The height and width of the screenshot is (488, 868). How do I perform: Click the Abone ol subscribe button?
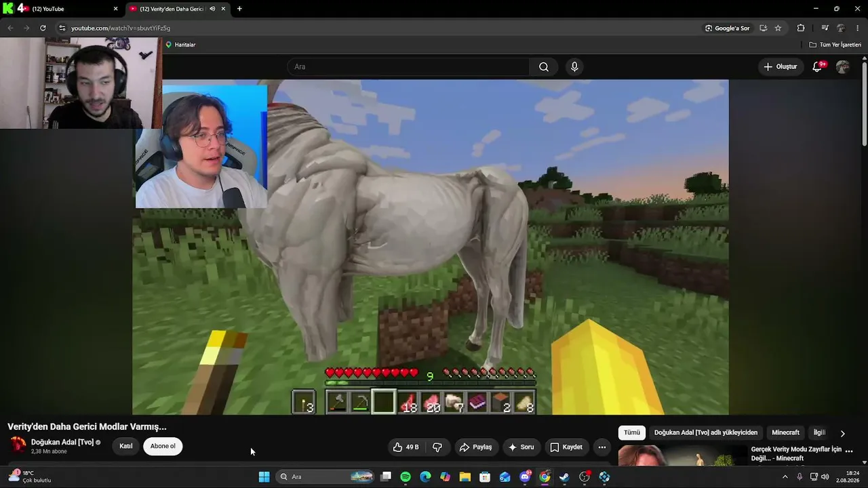pos(163,446)
